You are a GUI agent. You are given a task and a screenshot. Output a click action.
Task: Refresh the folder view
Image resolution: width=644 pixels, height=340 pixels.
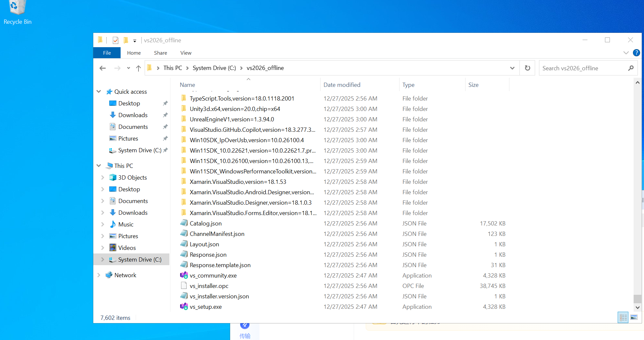(527, 68)
